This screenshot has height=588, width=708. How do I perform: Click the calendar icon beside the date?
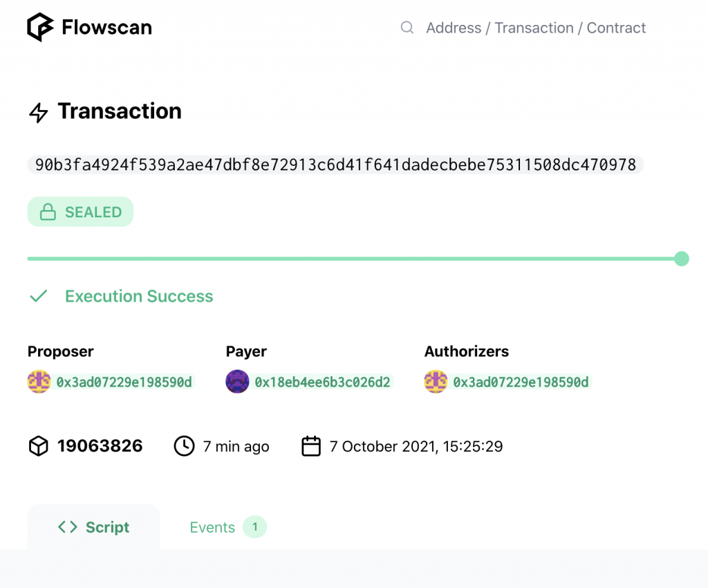pos(311,446)
